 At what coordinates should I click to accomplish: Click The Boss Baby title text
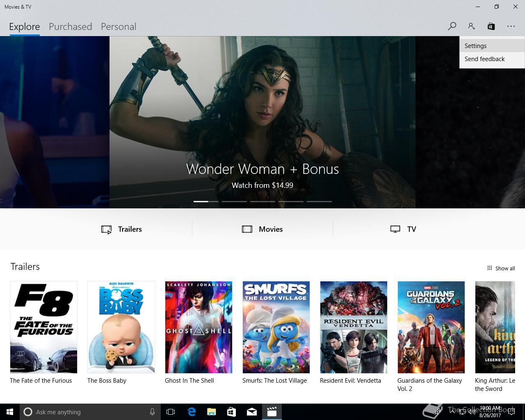pos(107,381)
